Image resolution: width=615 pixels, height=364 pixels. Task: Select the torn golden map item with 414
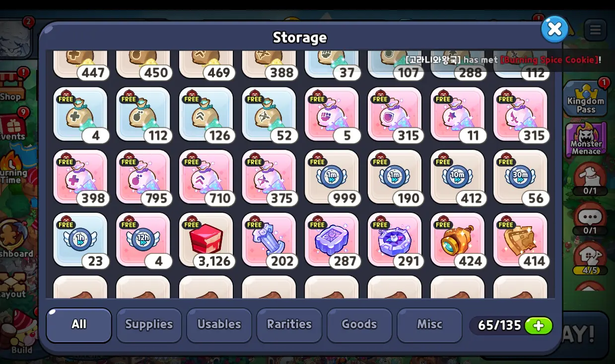[520, 240]
